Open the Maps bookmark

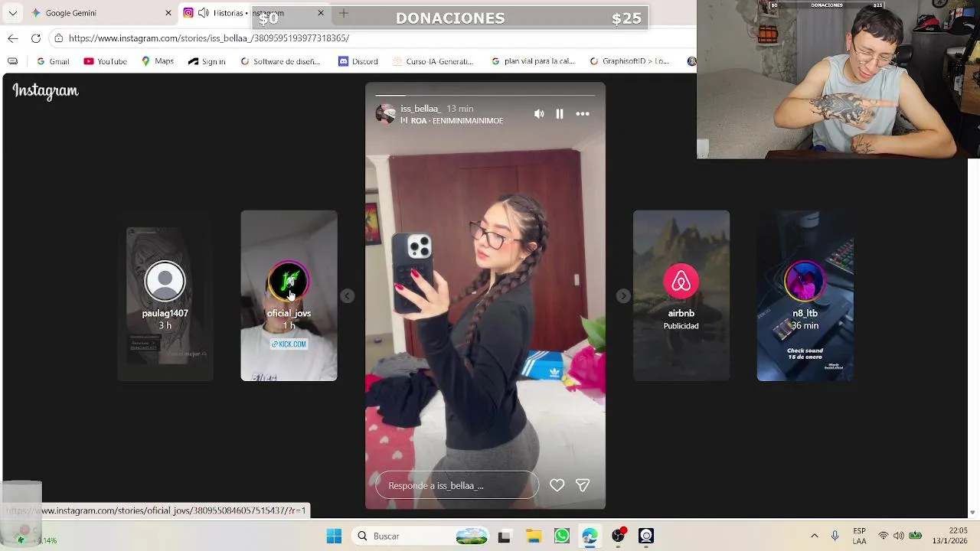coord(158,61)
